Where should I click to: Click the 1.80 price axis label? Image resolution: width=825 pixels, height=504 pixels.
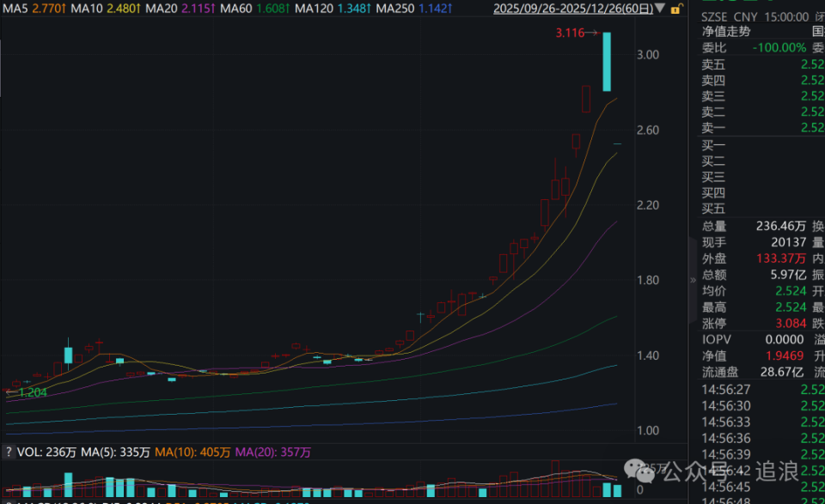648,280
